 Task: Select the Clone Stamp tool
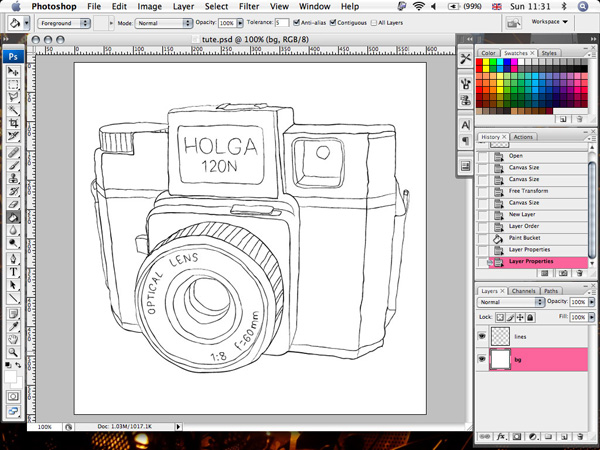pyautogui.click(x=13, y=178)
